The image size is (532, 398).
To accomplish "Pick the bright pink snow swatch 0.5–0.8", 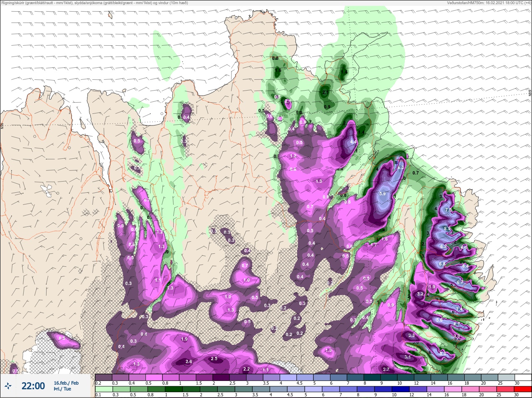I will [154, 377].
